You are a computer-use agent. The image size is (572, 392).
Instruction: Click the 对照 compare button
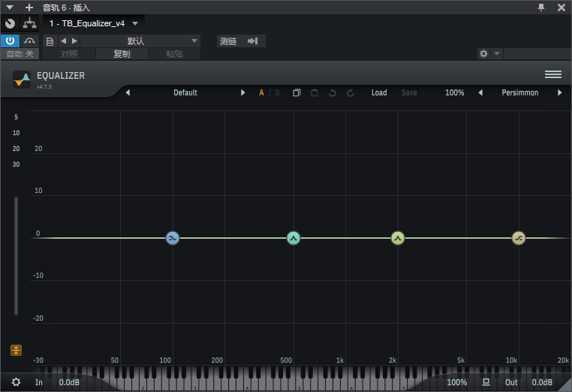pyautogui.click(x=69, y=54)
